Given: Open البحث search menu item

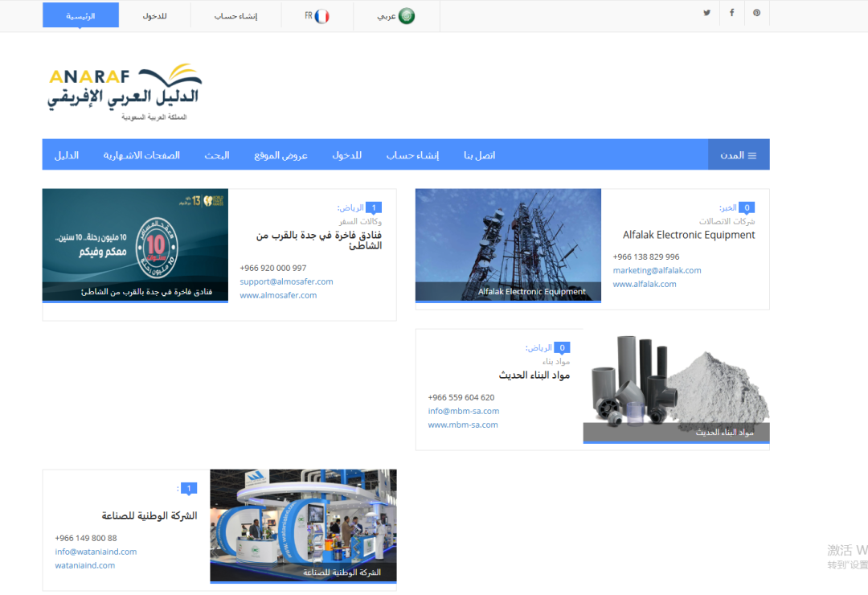Looking at the screenshot, I should pos(216,155).
